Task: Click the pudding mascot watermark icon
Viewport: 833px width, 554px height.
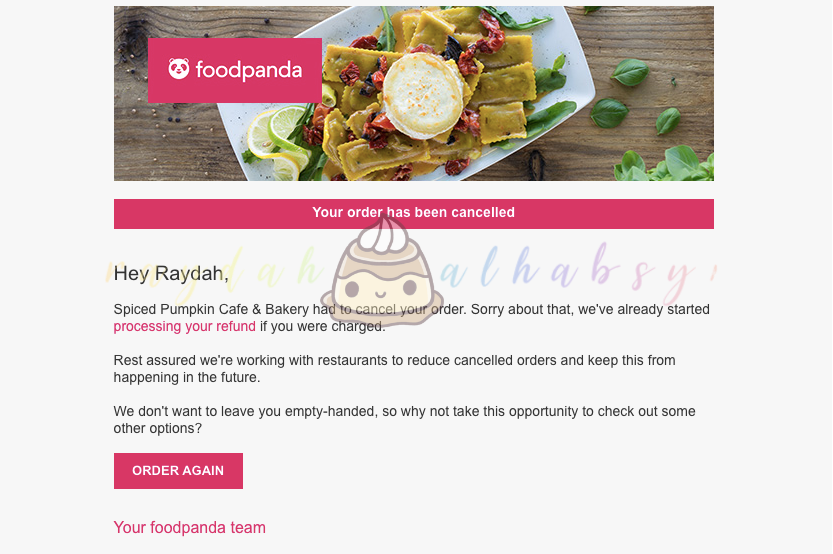Action: point(382,271)
